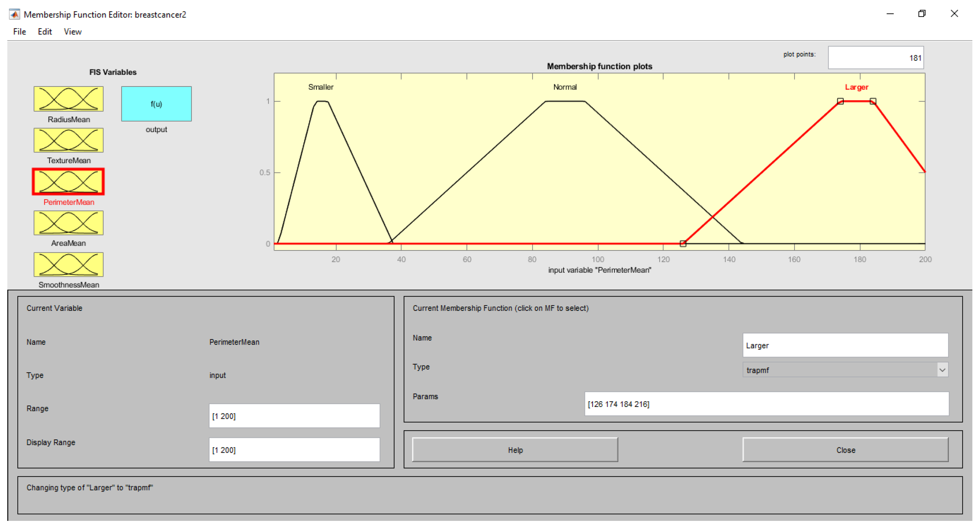Select the TextureMean input variable icon

[68, 140]
